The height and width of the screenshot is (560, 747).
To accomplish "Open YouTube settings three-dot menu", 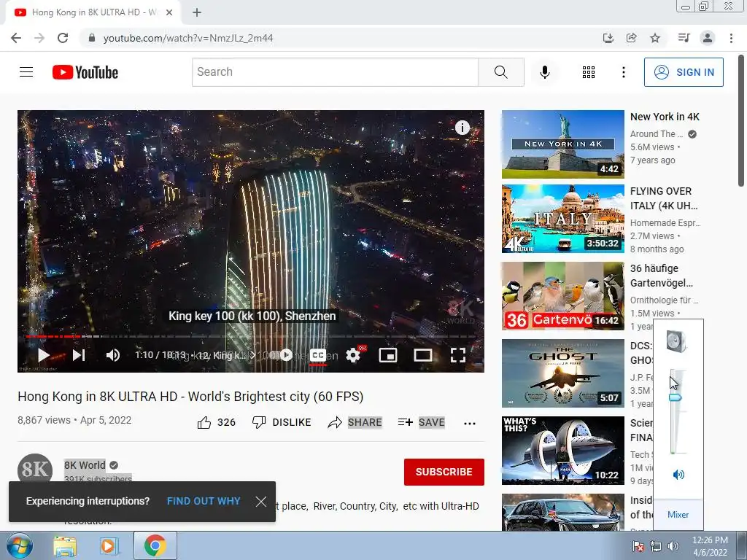I will tap(623, 72).
